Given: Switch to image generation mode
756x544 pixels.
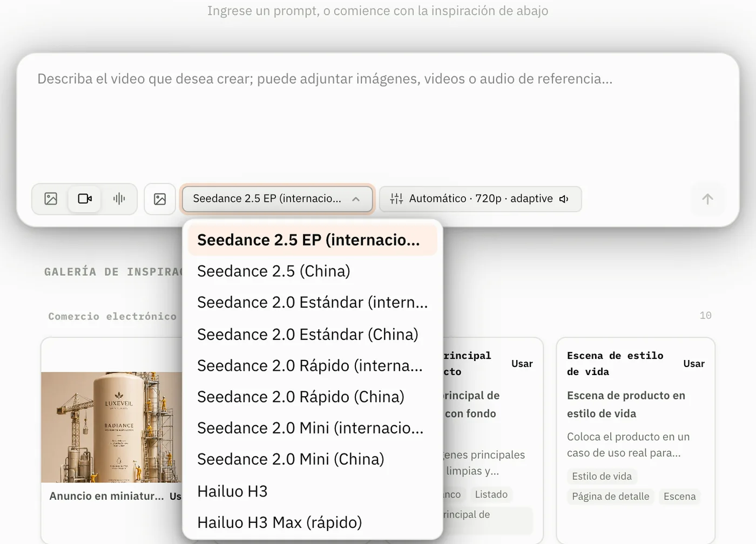Looking at the screenshot, I should pos(51,199).
